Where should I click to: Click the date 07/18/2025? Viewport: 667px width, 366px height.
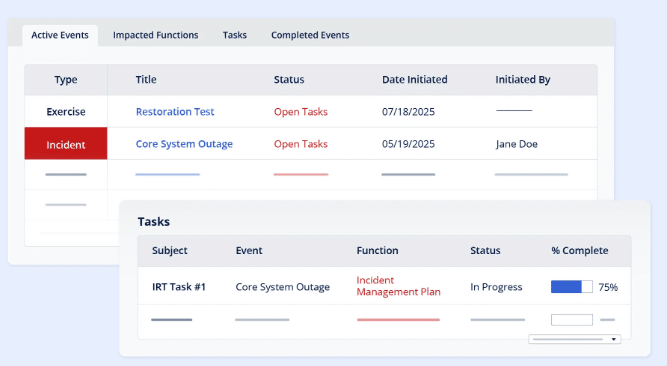[408, 112]
